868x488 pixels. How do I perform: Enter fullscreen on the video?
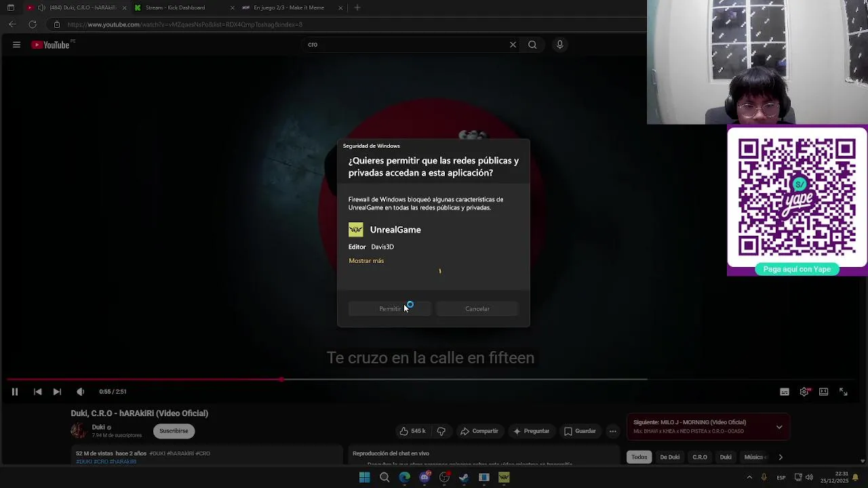844,392
